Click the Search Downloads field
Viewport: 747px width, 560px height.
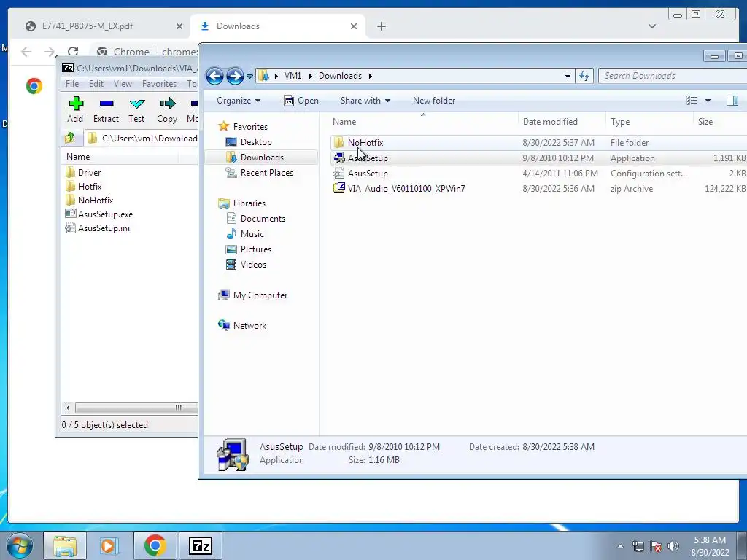[672, 76]
